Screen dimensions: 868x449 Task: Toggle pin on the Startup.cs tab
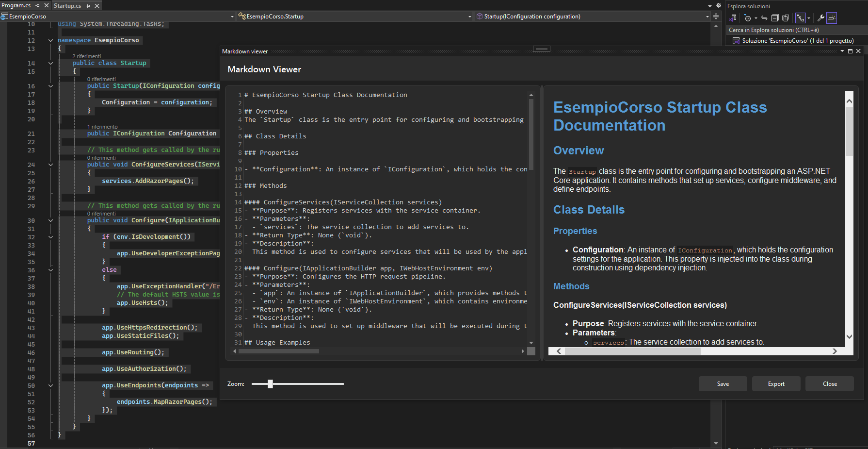(x=88, y=6)
